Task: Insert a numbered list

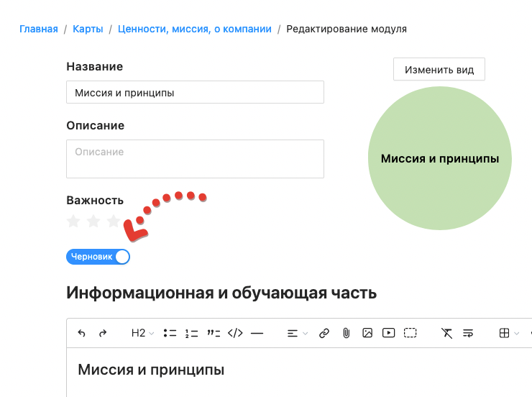Action: [191, 333]
